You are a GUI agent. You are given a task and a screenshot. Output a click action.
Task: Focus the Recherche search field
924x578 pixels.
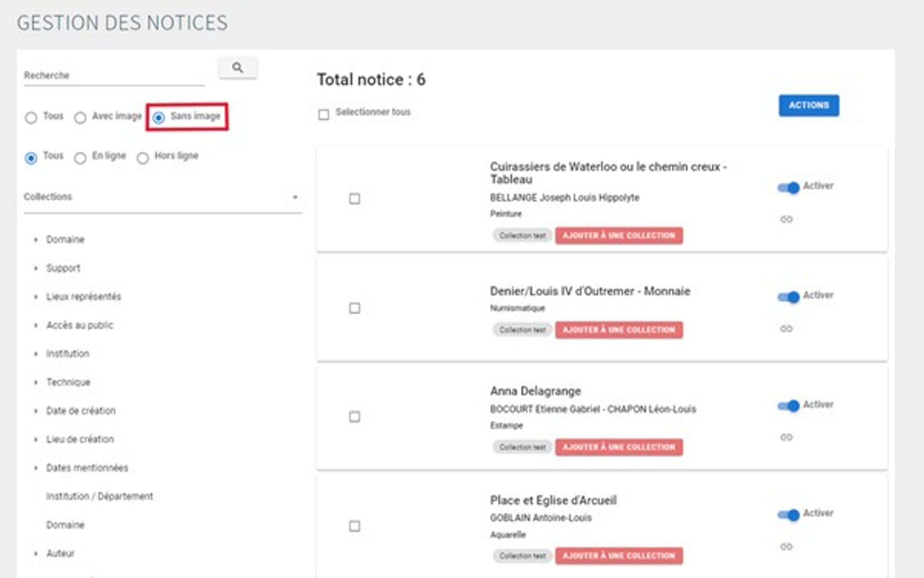tap(114, 76)
